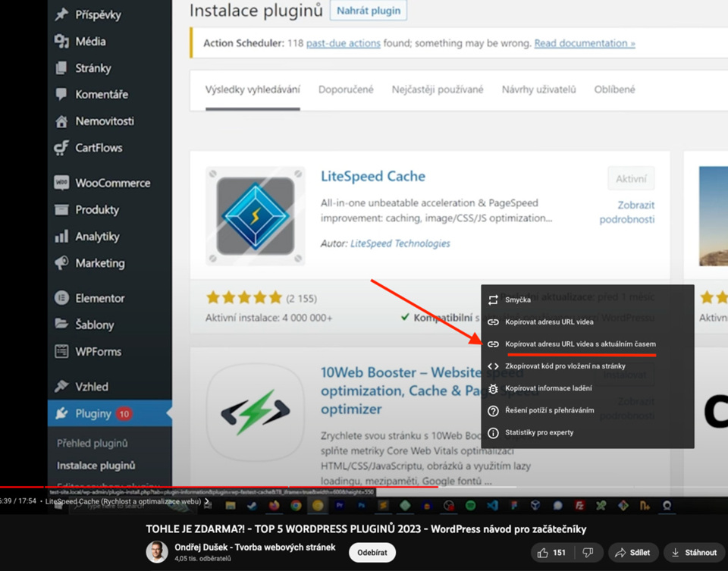The width and height of the screenshot is (728, 571).
Task: Switch to the Oblíbené tab
Action: pos(614,89)
